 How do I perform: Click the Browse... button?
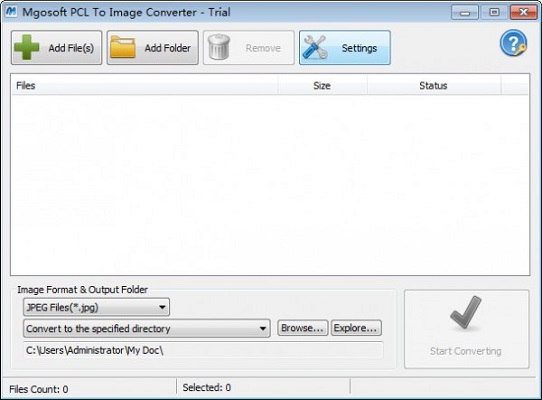(302, 328)
